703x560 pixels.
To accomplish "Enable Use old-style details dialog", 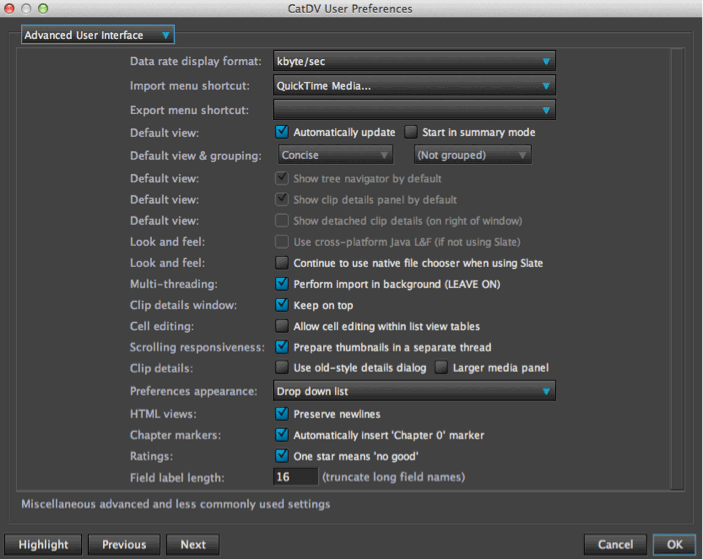I will click(282, 368).
